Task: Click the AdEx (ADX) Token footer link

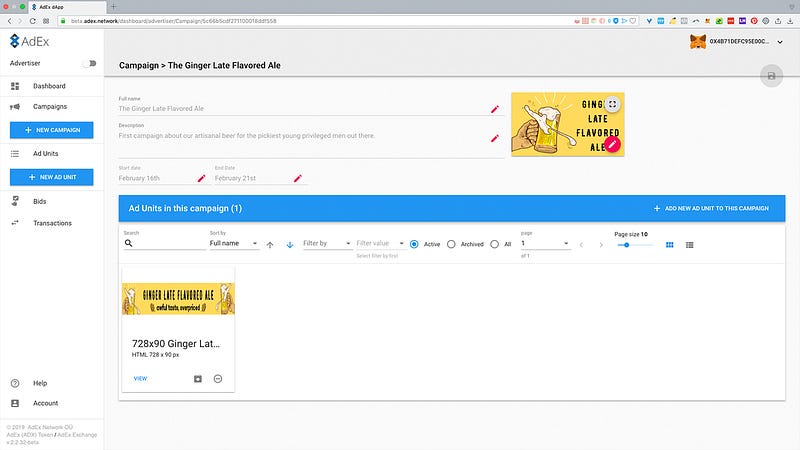Action: 30,435
